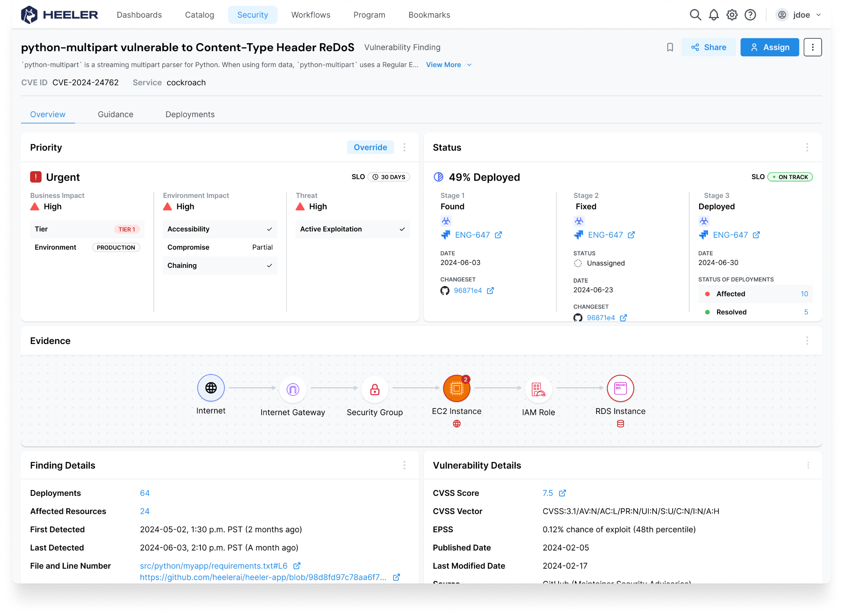Click biohazard icon under Stage 3 Deployed
Screen dimensions: 843x616
pos(704,221)
